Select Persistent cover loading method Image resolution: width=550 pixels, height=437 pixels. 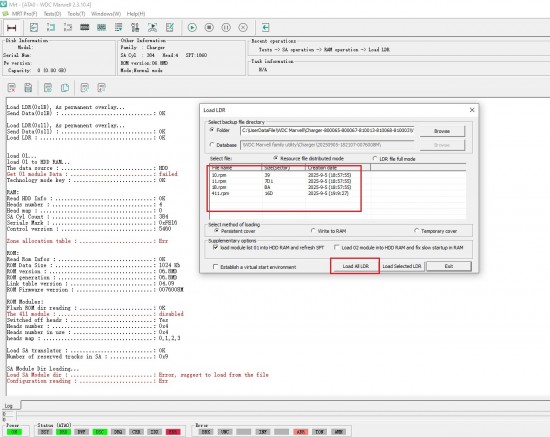(x=216, y=230)
